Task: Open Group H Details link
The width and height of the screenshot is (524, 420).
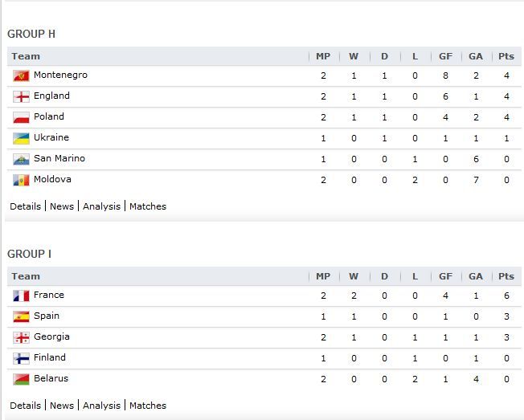Action: pyautogui.click(x=26, y=206)
